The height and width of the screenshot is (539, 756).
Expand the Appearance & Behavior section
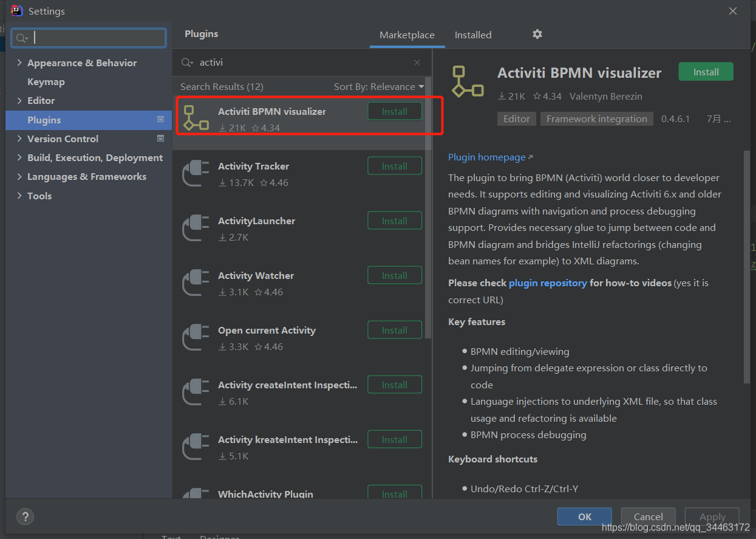click(19, 63)
